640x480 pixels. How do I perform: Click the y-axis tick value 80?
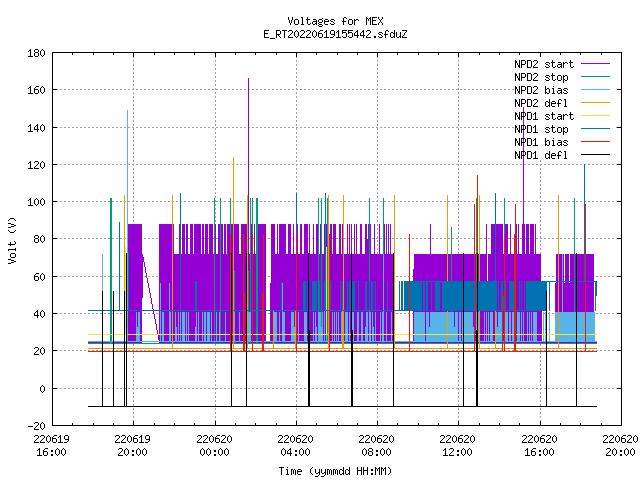(39, 239)
